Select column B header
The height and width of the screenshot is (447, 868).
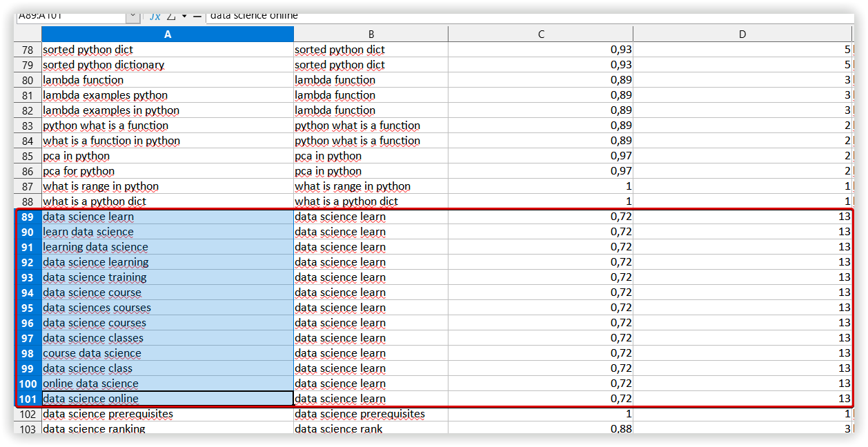point(371,34)
